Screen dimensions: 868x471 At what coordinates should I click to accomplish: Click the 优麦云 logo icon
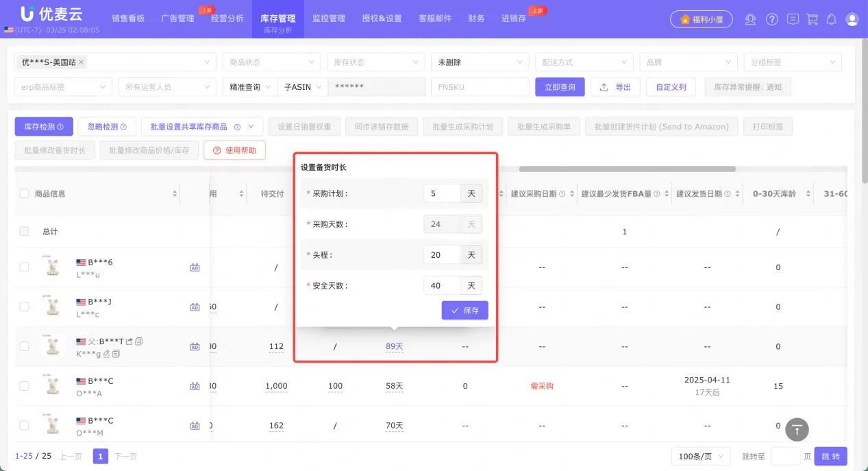27,14
